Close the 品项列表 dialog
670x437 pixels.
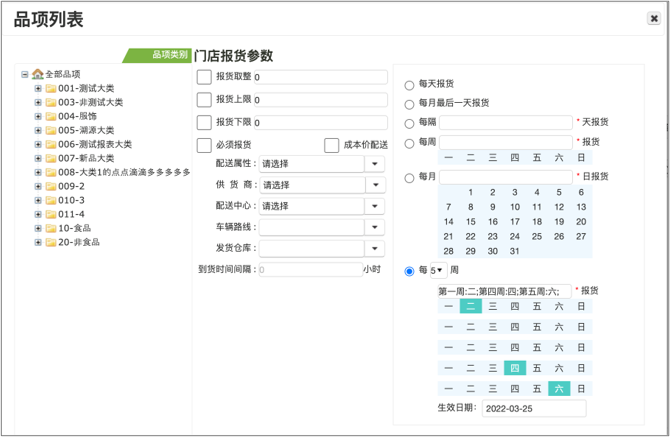coord(654,18)
